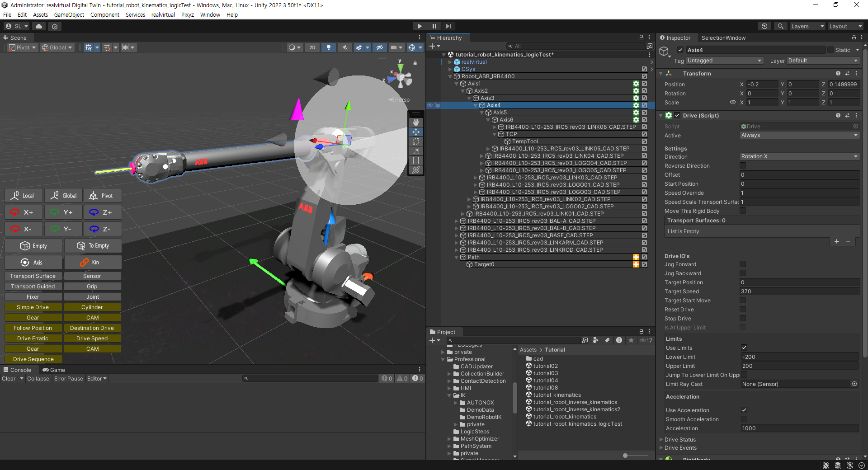
Task: Switch to the Game tab
Action: point(54,370)
